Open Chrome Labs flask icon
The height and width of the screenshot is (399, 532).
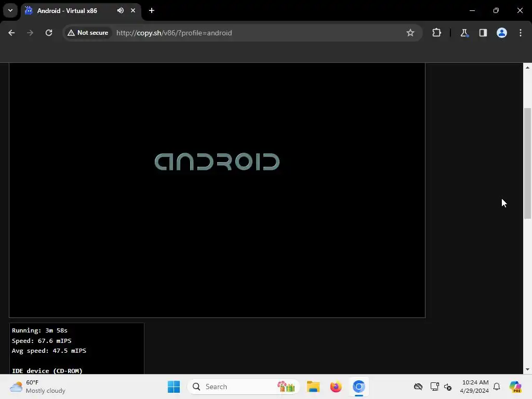464,33
